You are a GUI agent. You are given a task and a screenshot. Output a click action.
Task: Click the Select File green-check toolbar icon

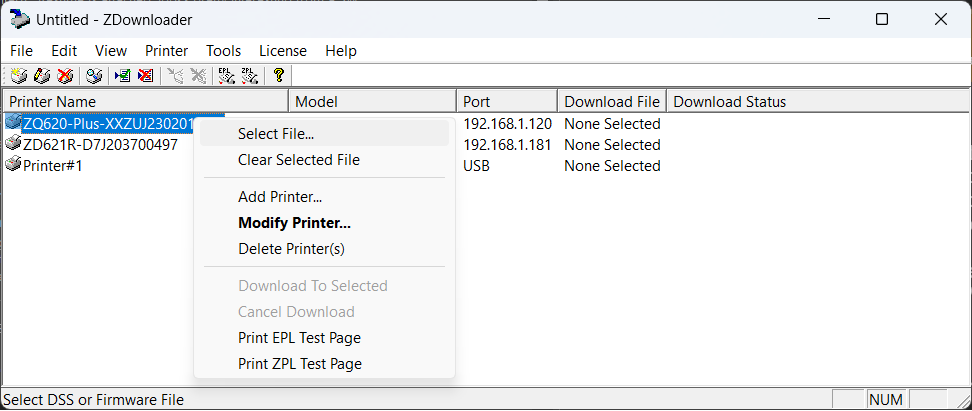(123, 76)
